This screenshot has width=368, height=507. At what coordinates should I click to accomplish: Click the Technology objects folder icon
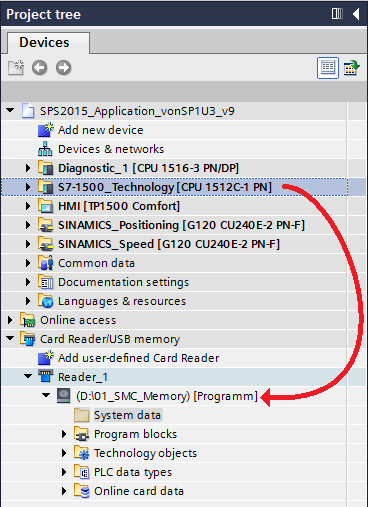pos(81,453)
